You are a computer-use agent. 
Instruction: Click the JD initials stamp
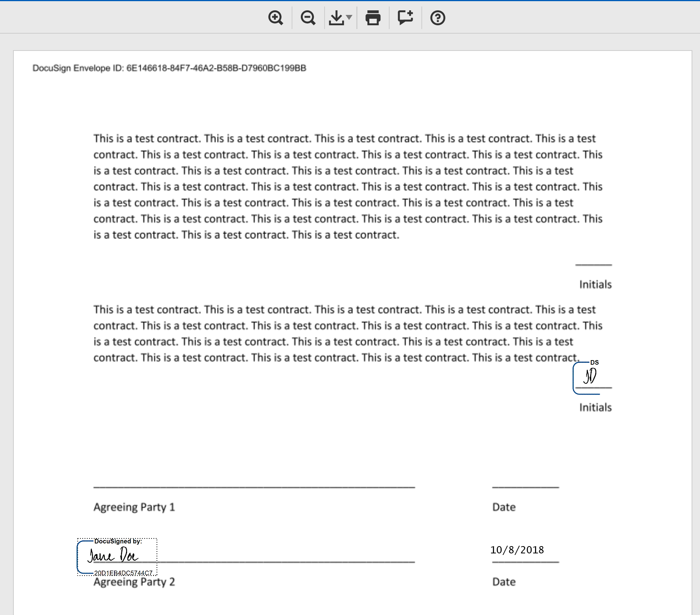590,377
